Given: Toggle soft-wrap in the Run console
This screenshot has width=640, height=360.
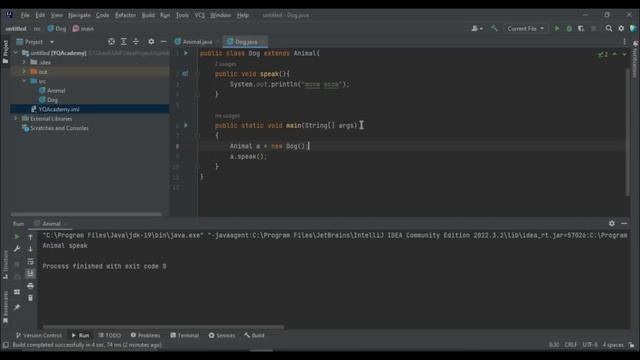Looking at the screenshot, I should click(x=30, y=261).
